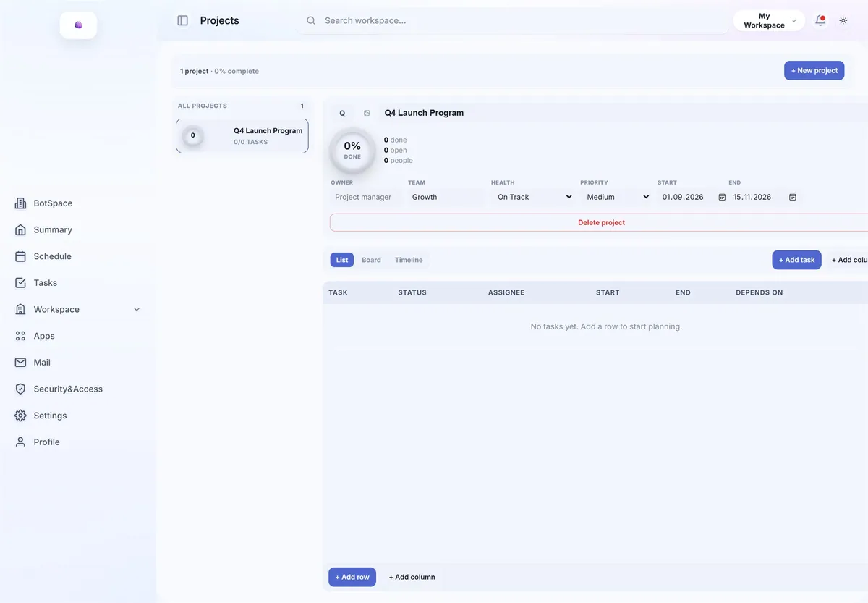Viewport: 868px width, 603px height.
Task: Toggle the light theme sun icon
Action: tap(843, 21)
